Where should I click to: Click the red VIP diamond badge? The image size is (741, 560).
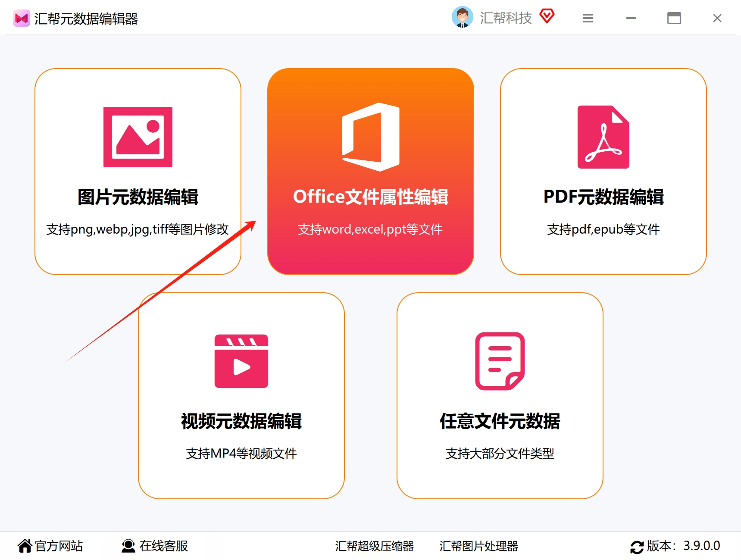547,16
